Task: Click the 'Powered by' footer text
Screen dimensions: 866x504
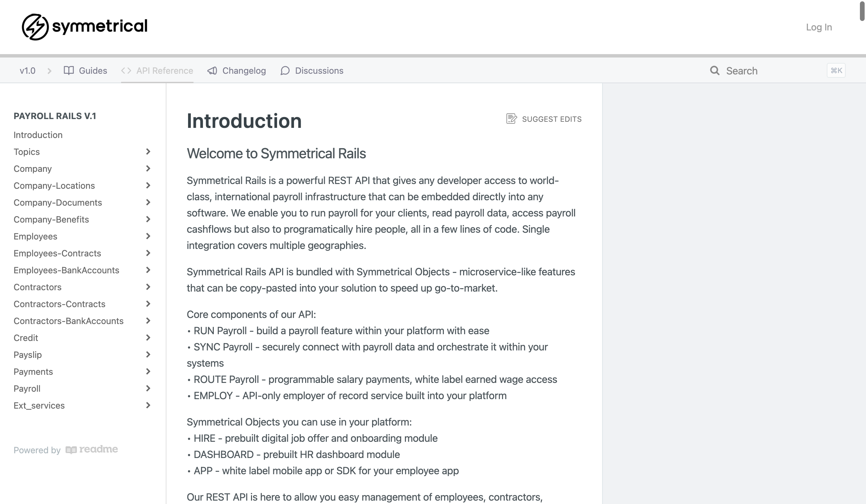Action: click(37, 450)
